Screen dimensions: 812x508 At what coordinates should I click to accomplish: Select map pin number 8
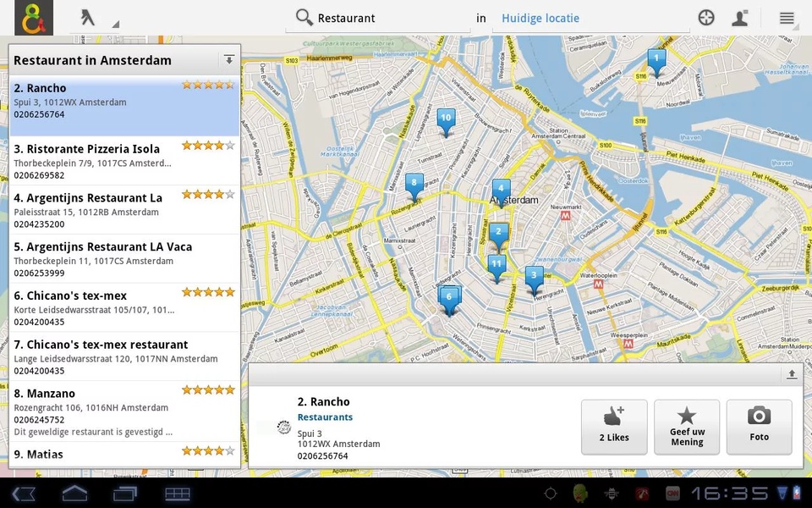pyautogui.click(x=414, y=187)
